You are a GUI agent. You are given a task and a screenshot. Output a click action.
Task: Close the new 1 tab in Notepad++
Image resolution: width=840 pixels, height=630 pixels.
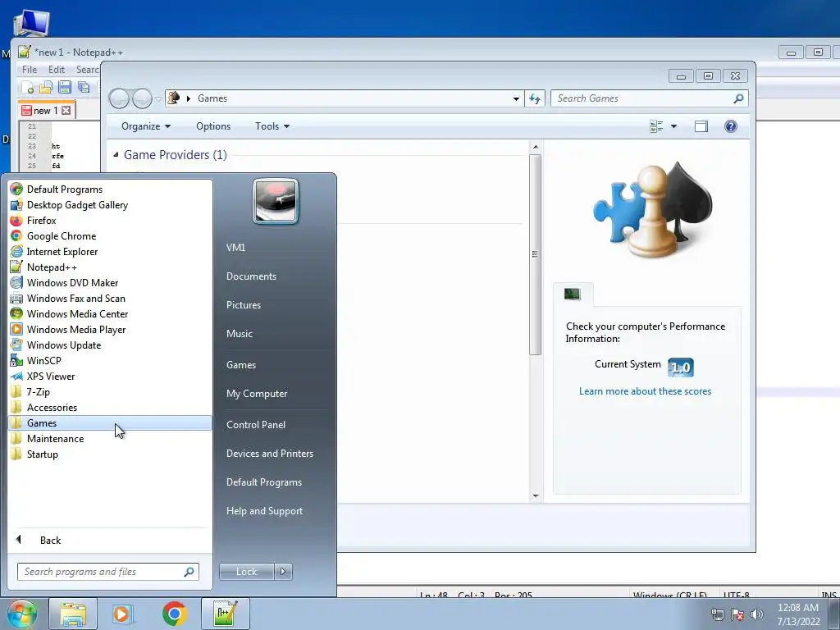pos(66,111)
